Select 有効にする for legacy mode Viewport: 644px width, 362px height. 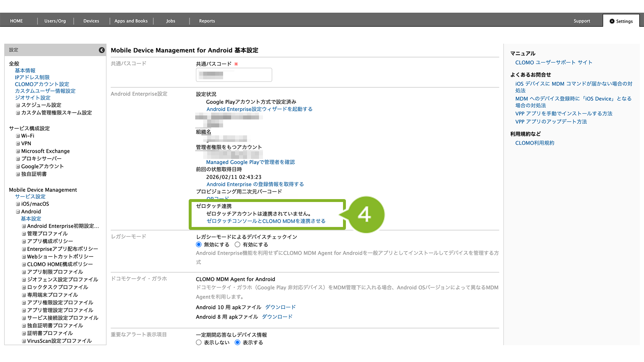point(238,245)
